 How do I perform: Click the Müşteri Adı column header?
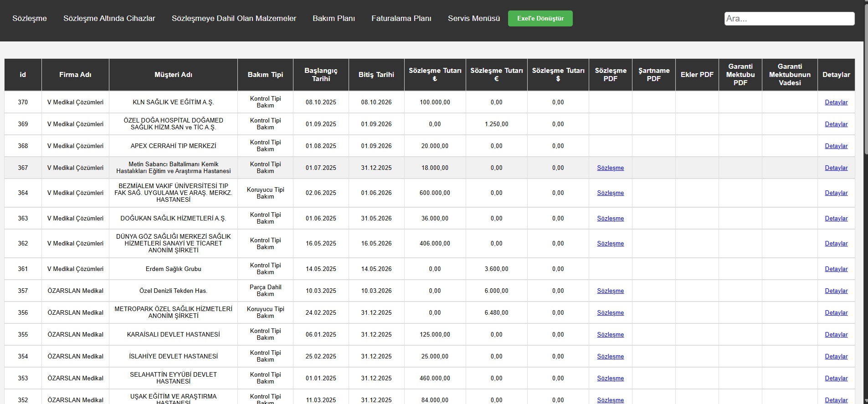click(173, 75)
